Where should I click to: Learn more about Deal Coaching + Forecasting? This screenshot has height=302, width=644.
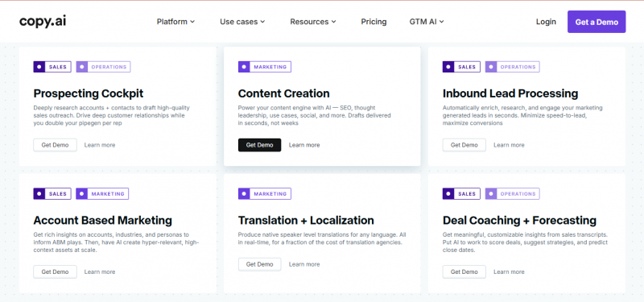(x=509, y=271)
